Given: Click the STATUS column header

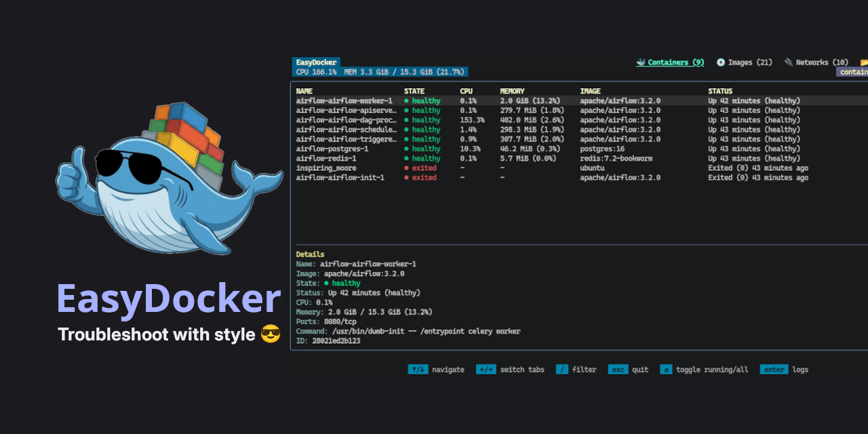Looking at the screenshot, I should 720,91.
